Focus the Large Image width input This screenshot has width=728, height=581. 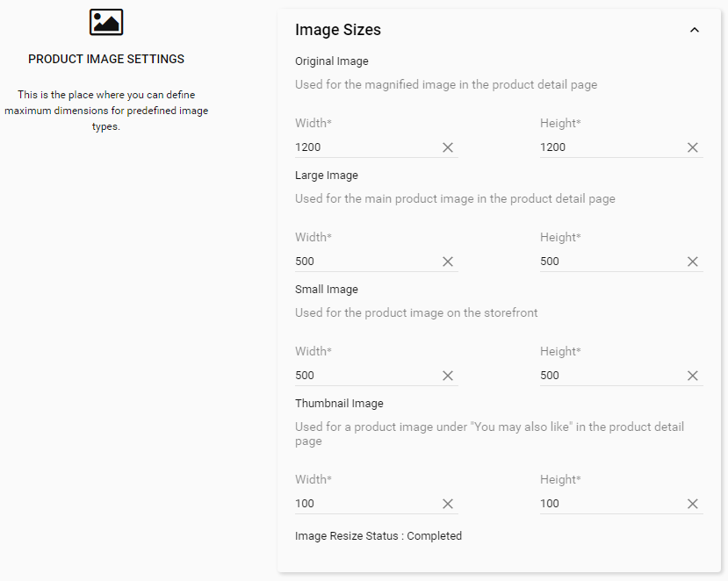click(364, 262)
